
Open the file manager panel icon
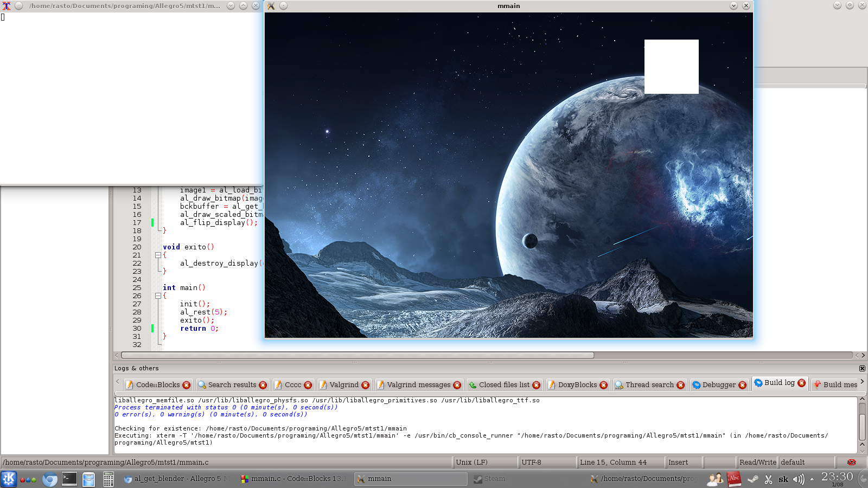tap(88, 479)
